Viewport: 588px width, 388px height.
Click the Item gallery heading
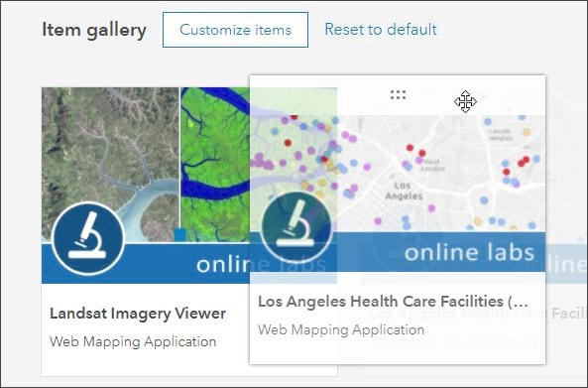pos(94,30)
